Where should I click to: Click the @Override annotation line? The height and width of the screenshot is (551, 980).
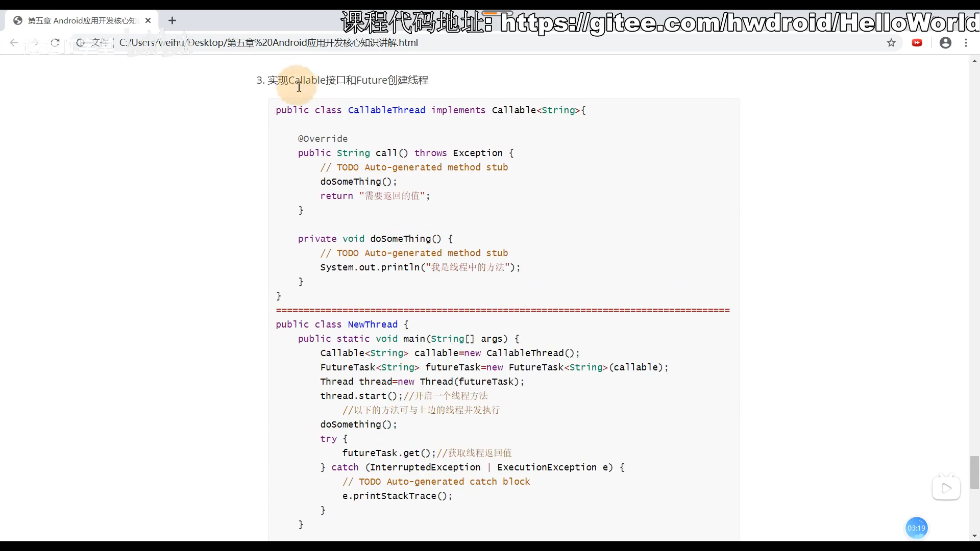(x=323, y=139)
